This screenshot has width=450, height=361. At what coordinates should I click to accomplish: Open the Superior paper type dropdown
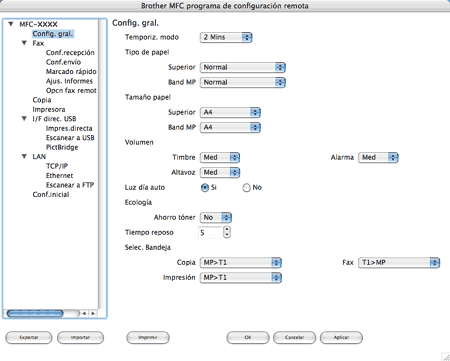pyautogui.click(x=243, y=67)
